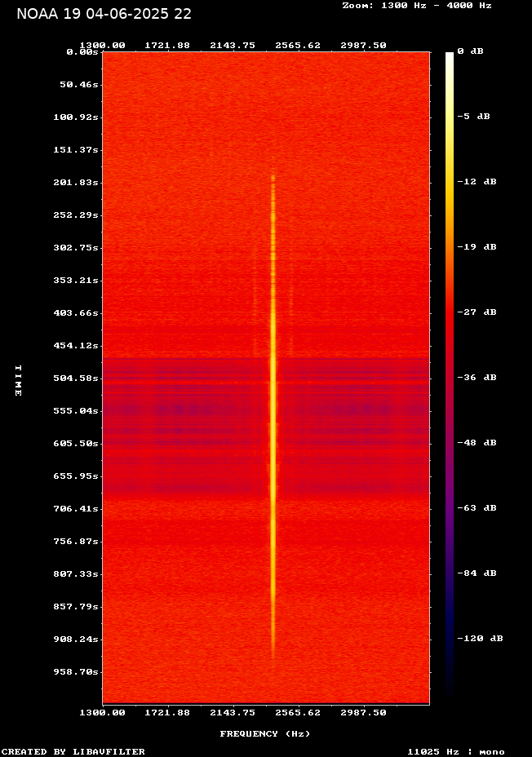
Task: Click "1721.88" on the bottom frequency axis
Action: (167, 713)
